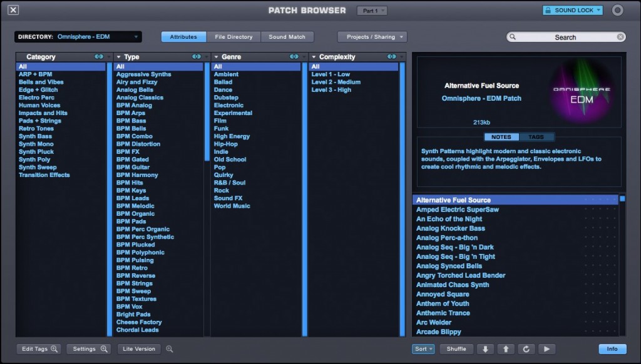Viewport: 641px width, 364px height.
Task: Switch to the Attributes tab
Action: (x=183, y=37)
